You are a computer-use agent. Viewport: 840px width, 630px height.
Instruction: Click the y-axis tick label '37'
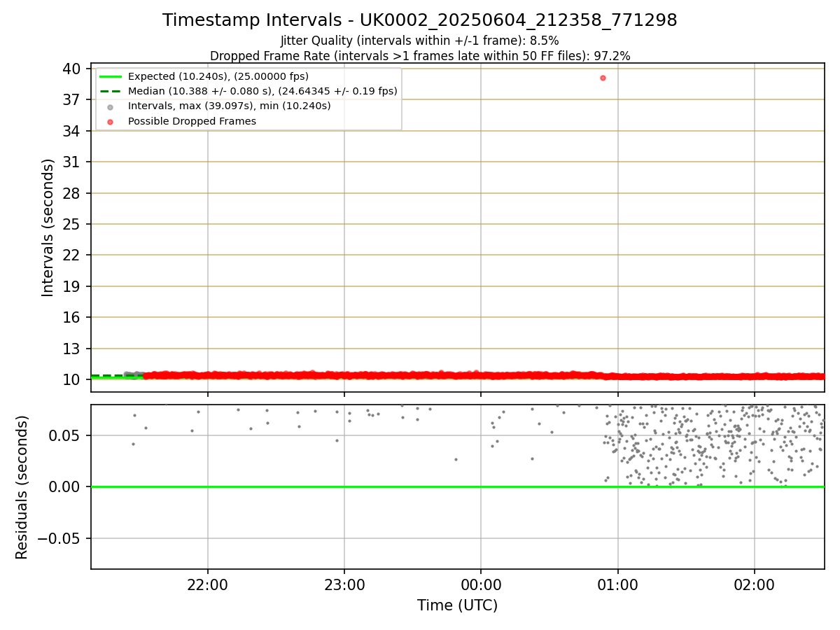72,99
